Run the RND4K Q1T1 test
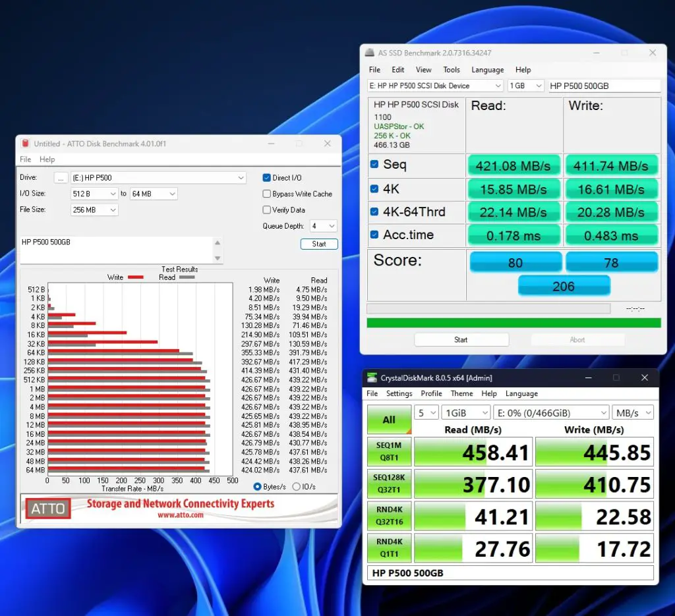675x616 pixels. click(389, 547)
